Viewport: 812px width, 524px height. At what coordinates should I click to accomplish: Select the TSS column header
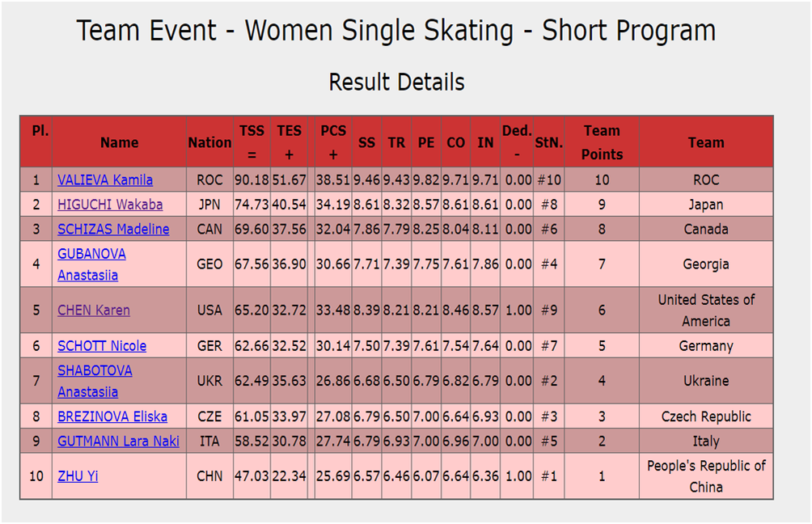coord(252,142)
